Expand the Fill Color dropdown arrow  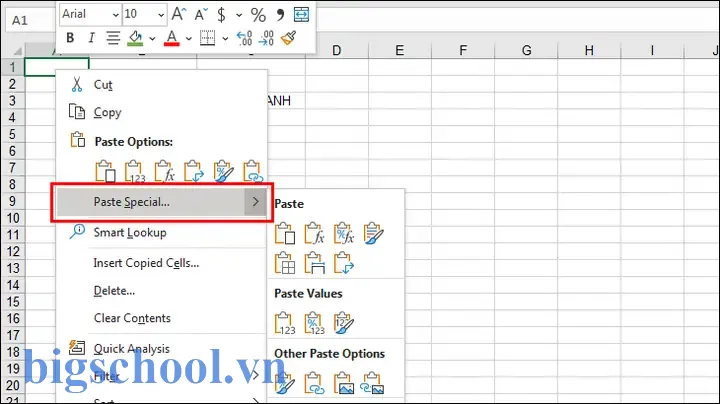tap(152, 39)
